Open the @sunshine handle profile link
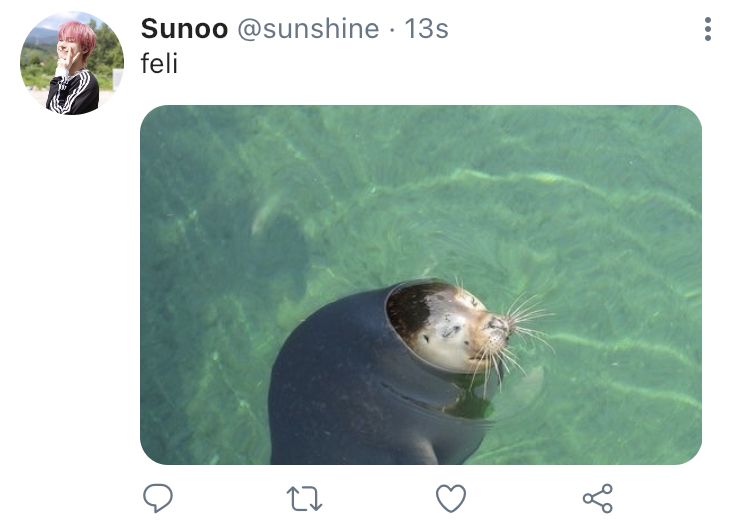 pos(308,29)
